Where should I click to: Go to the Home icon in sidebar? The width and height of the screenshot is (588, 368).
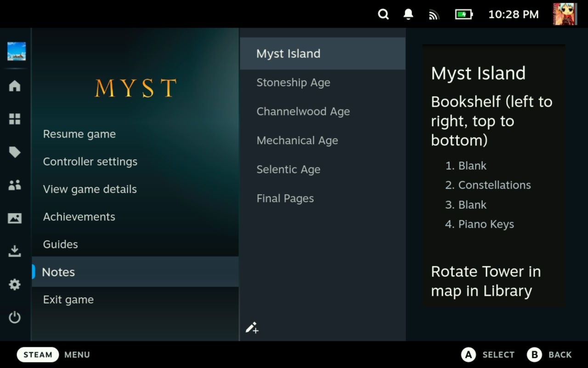coord(15,86)
